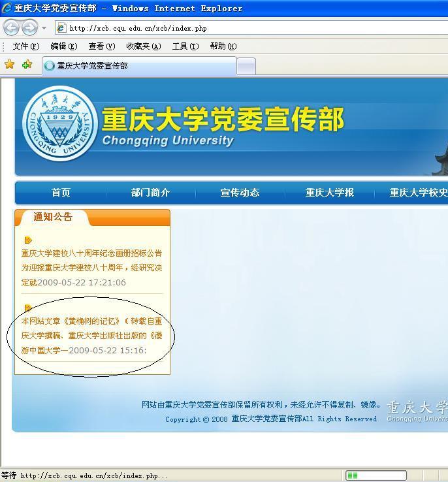
Task: Click the 通知公告 panel heading
Action: [x=53, y=217]
